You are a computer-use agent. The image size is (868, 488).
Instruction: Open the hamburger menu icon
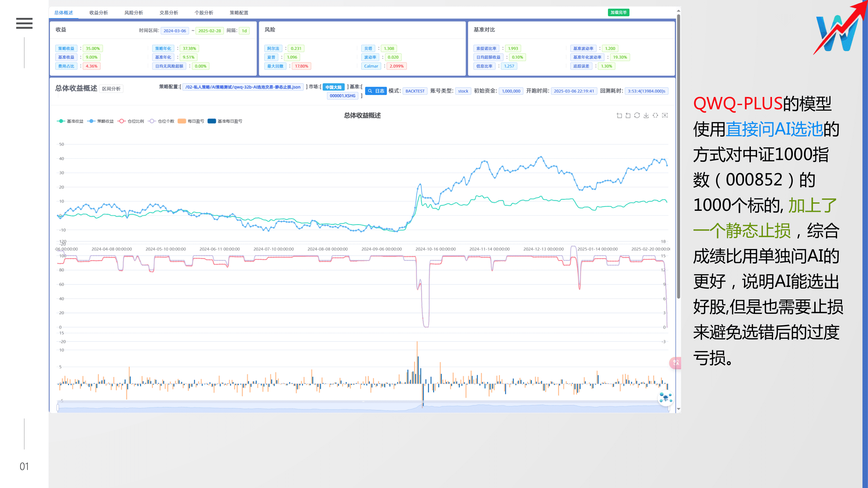[x=24, y=23]
